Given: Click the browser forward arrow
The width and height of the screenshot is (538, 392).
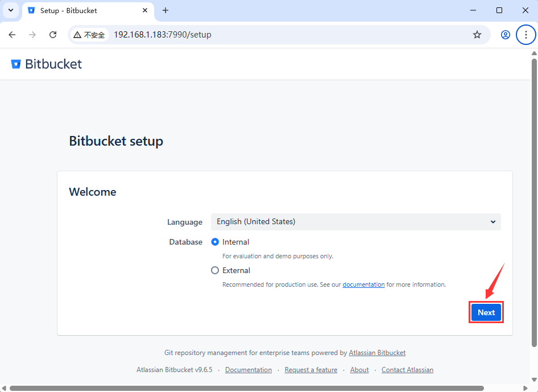Looking at the screenshot, I should coord(32,35).
